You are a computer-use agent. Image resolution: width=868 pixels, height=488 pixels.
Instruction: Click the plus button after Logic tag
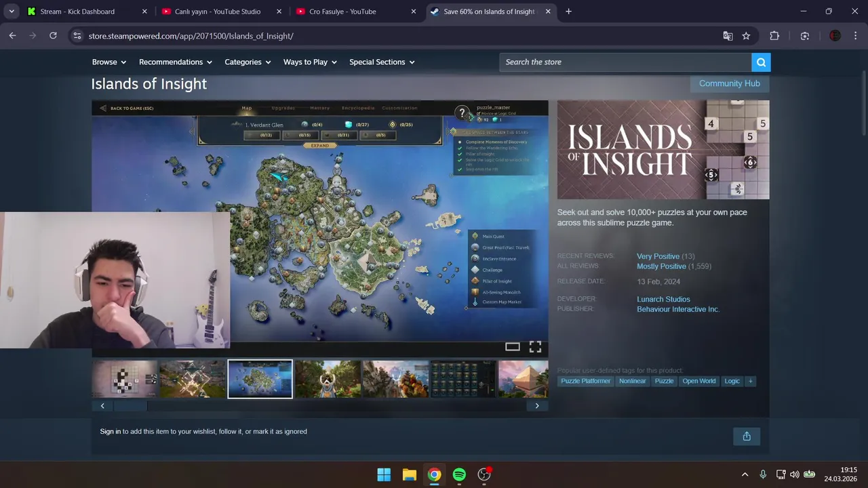point(750,381)
